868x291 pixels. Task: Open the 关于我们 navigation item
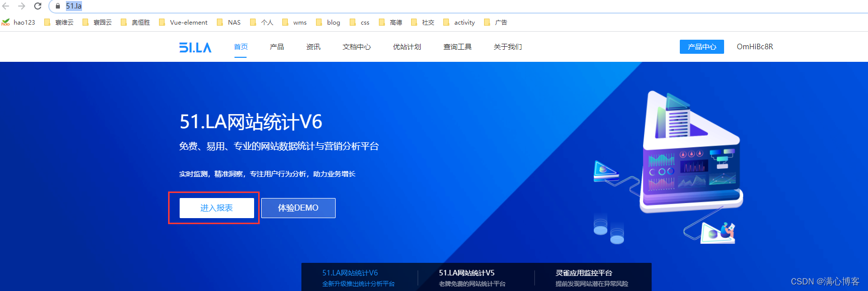(x=508, y=47)
